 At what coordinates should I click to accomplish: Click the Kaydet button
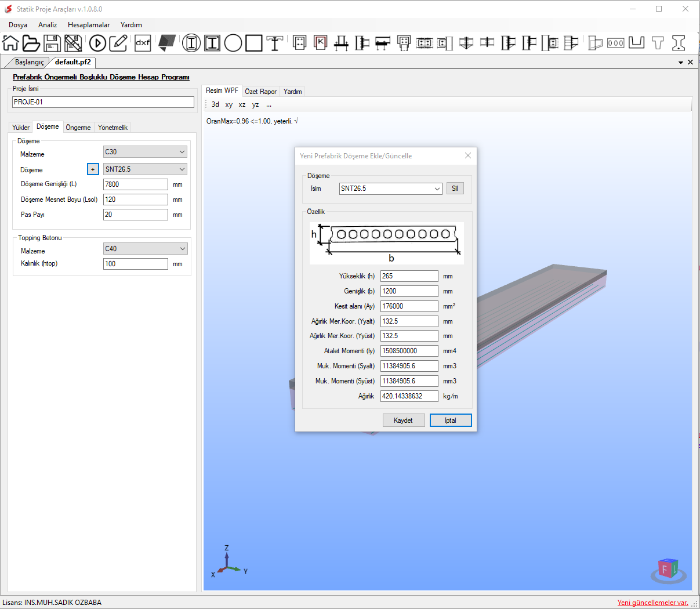[x=404, y=420]
